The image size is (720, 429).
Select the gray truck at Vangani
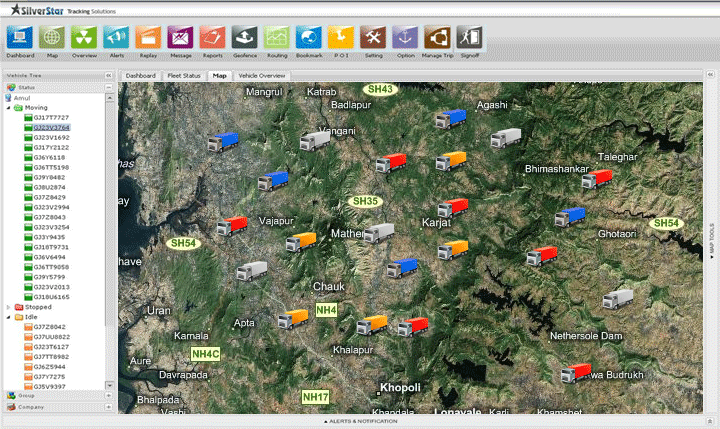click(x=315, y=141)
